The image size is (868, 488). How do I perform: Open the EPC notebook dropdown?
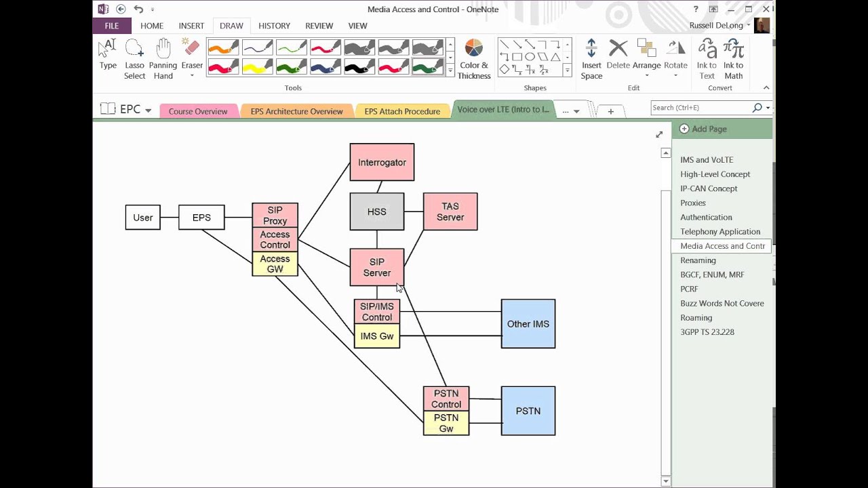pyautogui.click(x=148, y=110)
